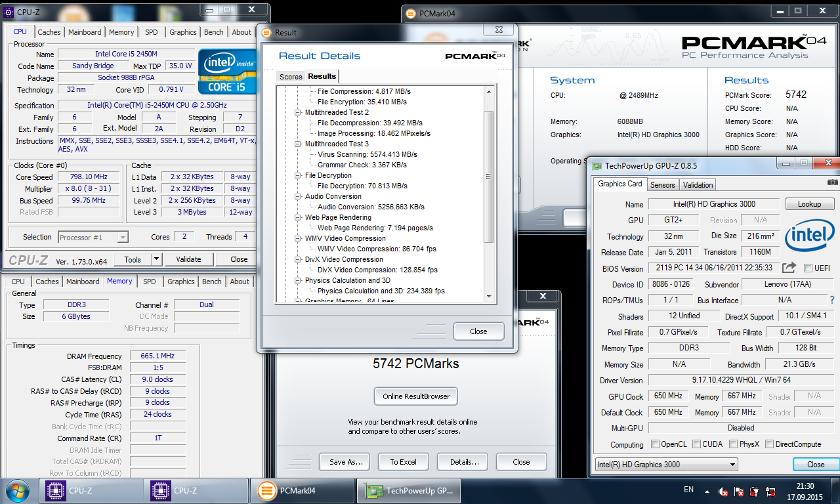Click the Intel Core i5 badge in CPU-Z
Image resolution: width=840 pixels, height=504 pixels.
pos(227,72)
